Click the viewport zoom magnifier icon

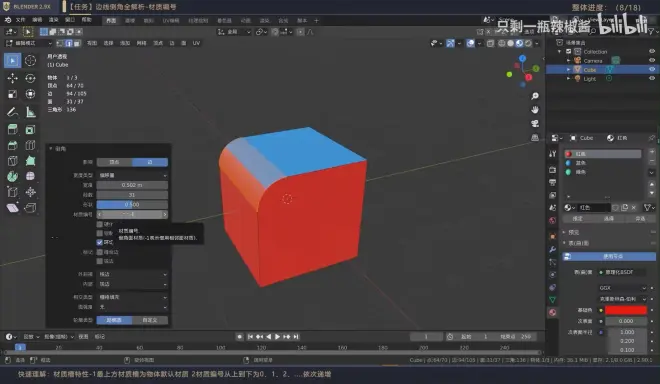click(x=535, y=96)
